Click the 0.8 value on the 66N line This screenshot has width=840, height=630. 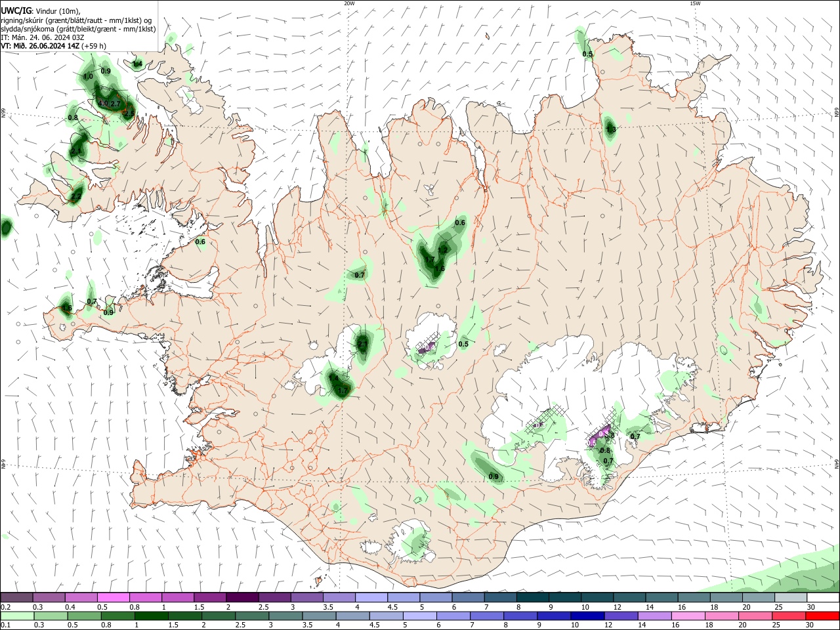[73, 118]
